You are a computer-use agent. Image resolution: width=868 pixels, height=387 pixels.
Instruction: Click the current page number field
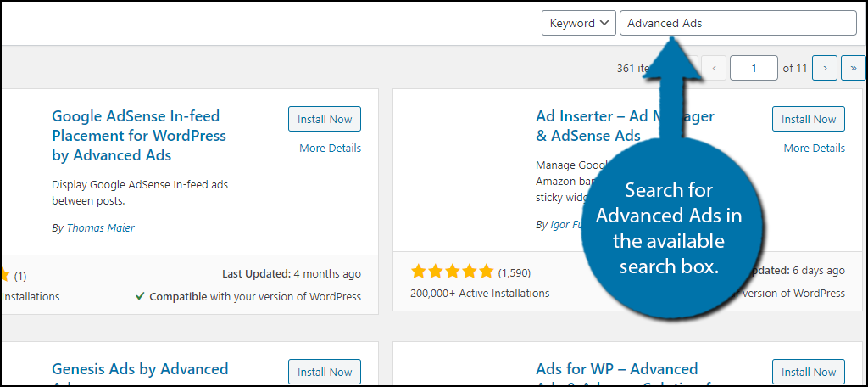click(x=754, y=68)
